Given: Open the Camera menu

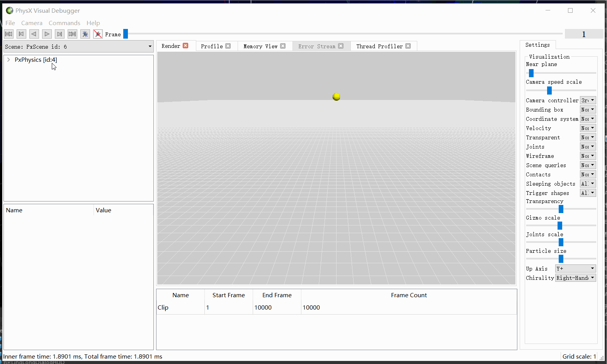Looking at the screenshot, I should click(32, 23).
